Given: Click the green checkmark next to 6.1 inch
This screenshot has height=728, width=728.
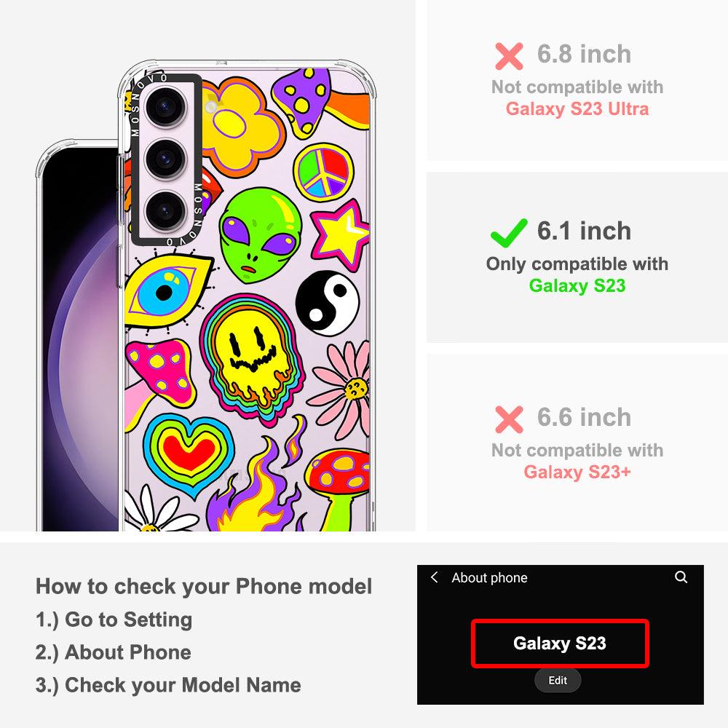Looking at the screenshot, I should 509,232.
